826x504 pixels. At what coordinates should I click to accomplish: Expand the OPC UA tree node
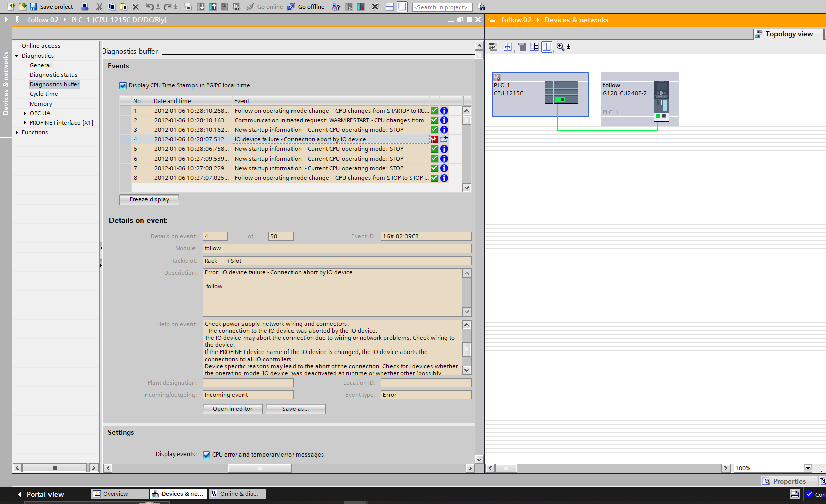25,113
